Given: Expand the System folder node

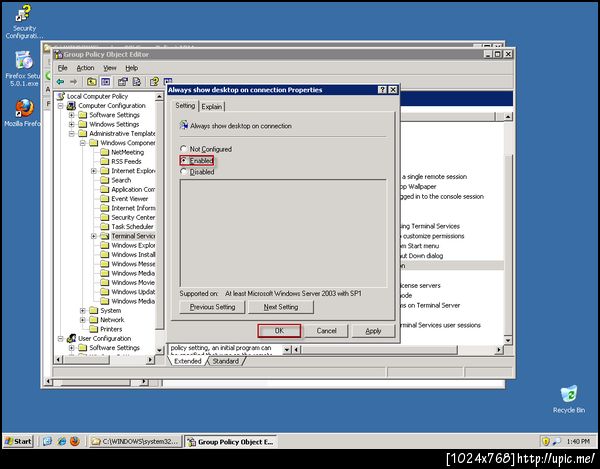Looking at the screenshot, I should (x=83, y=310).
